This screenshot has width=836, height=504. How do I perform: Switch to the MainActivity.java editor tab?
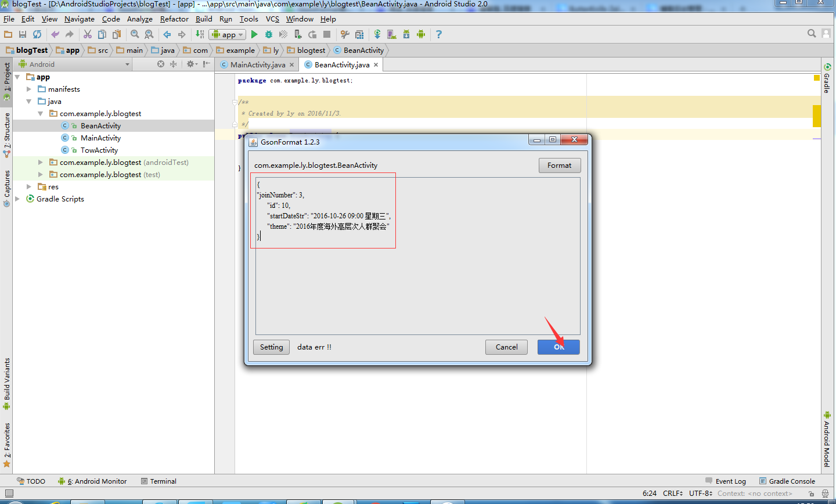click(x=258, y=64)
